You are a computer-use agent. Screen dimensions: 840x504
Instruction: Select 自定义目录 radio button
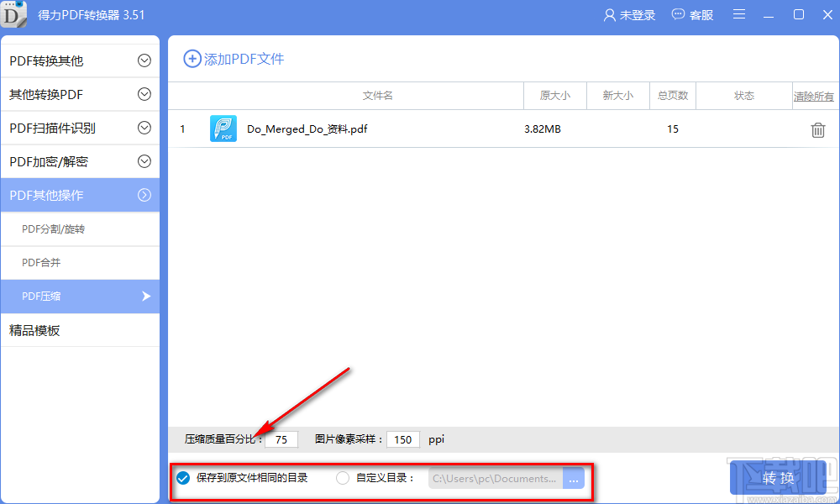click(x=343, y=478)
